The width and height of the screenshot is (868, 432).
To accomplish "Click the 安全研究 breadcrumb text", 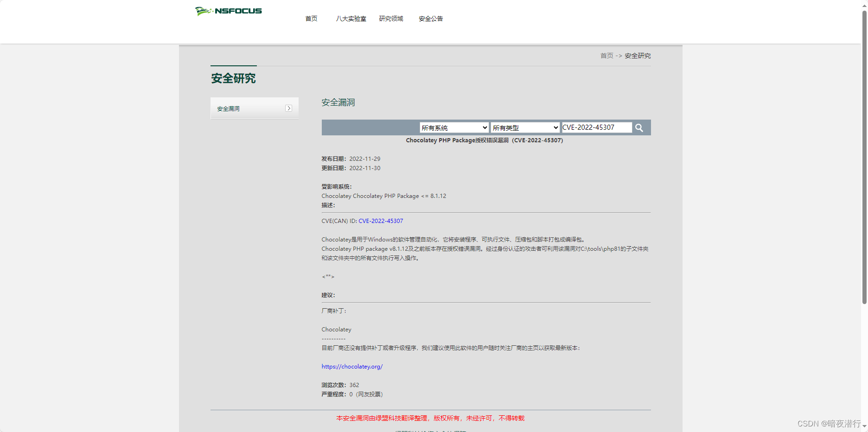I will [x=638, y=56].
